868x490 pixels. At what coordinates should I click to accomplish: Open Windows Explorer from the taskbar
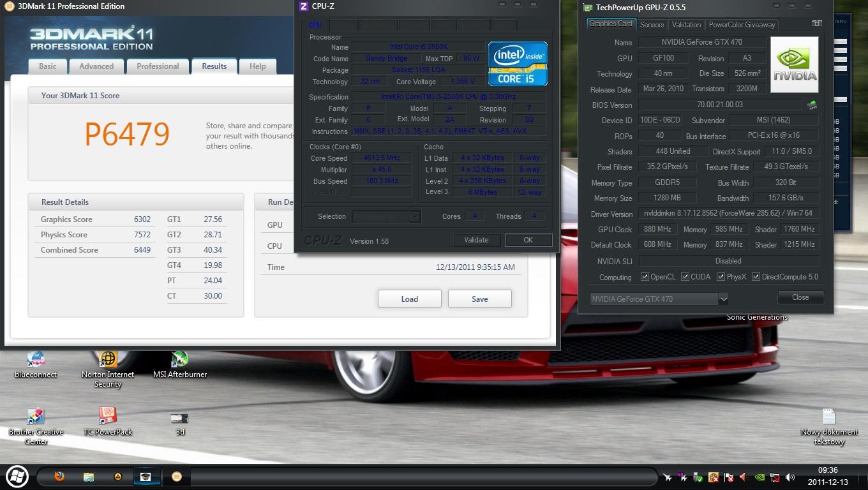89,477
